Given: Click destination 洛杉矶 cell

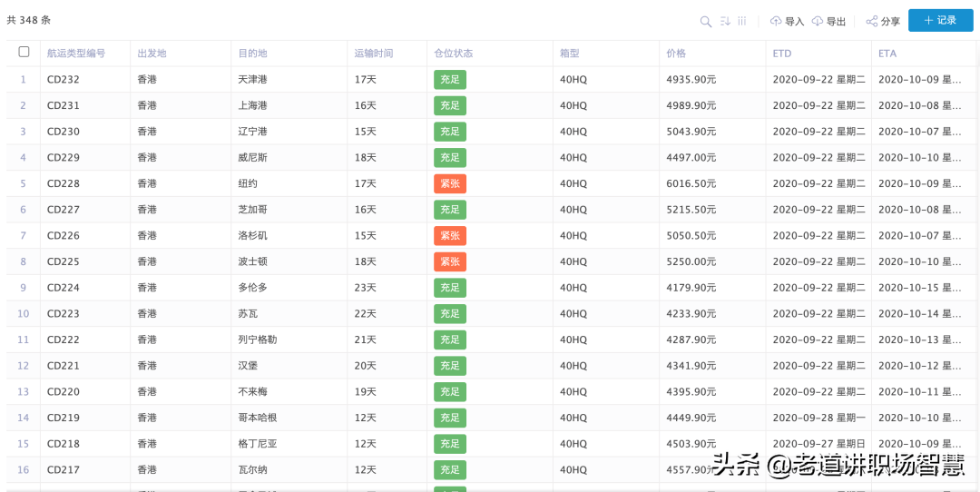Looking at the screenshot, I should pyautogui.click(x=289, y=236).
